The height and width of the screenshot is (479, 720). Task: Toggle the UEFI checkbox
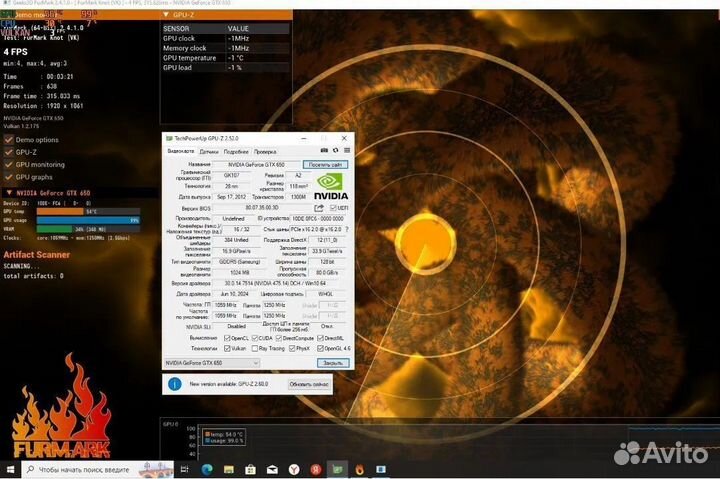pyautogui.click(x=333, y=208)
